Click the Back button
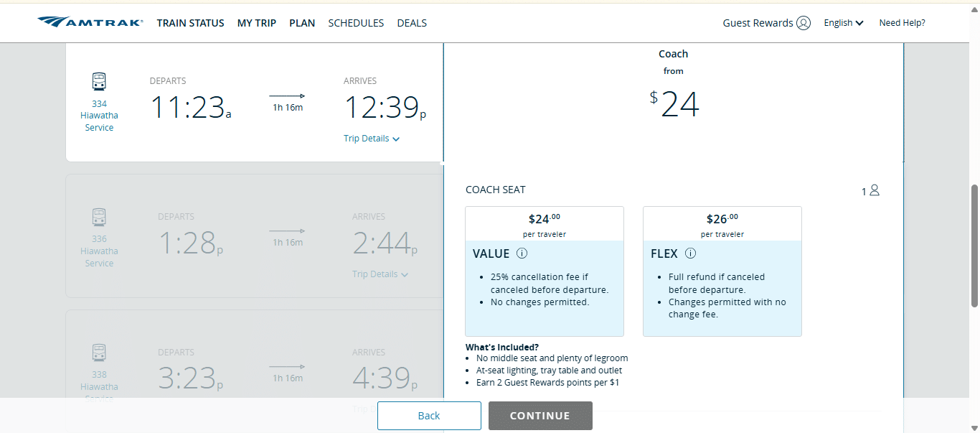This screenshot has width=980, height=433. tap(429, 415)
